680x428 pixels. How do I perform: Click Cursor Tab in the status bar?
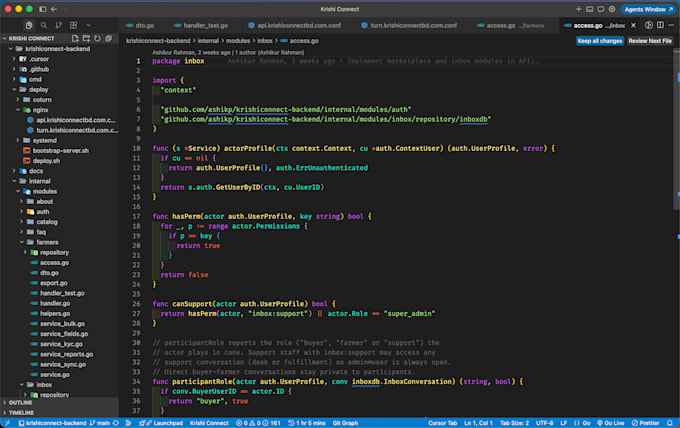pyautogui.click(x=442, y=423)
